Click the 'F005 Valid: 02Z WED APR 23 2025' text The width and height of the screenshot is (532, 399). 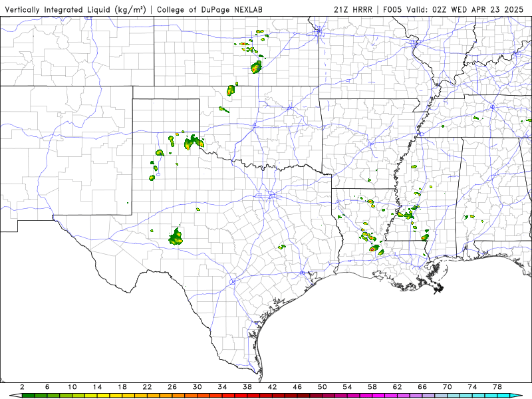[454, 9]
